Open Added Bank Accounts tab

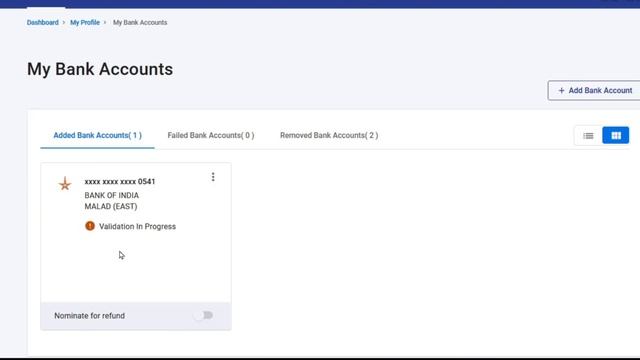[98, 135]
